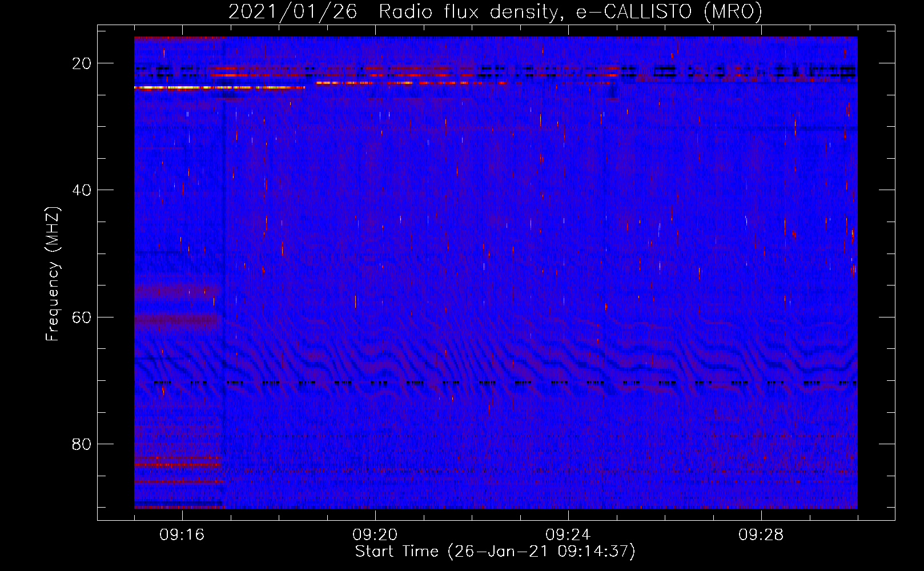
Task: Click the 40 MHz frequency tick label
Action: click(x=82, y=190)
